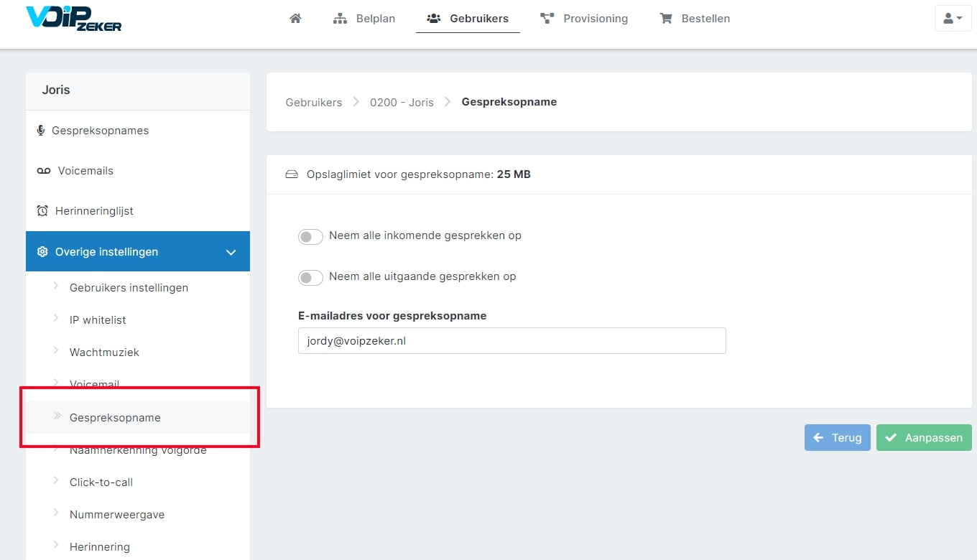Open the home icon in the navbar
The image size is (977, 560).
(x=295, y=19)
